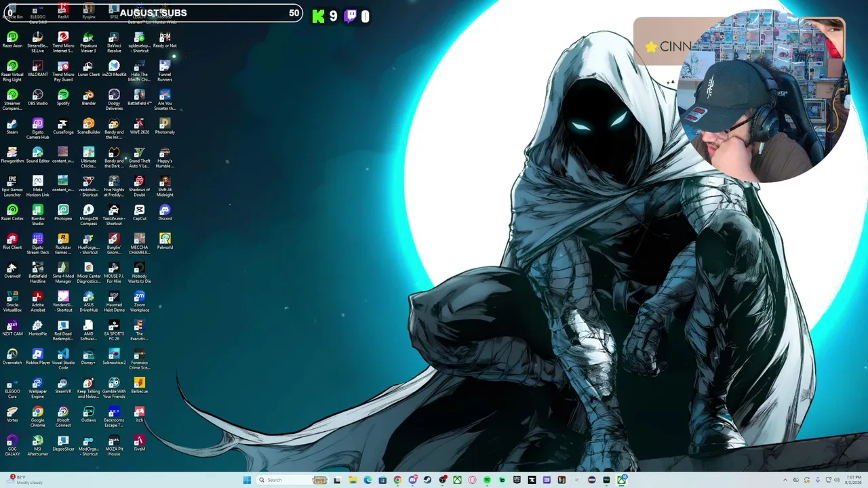Click the Vortex desktop shortcut
The width and height of the screenshot is (868, 488).
[x=12, y=415]
